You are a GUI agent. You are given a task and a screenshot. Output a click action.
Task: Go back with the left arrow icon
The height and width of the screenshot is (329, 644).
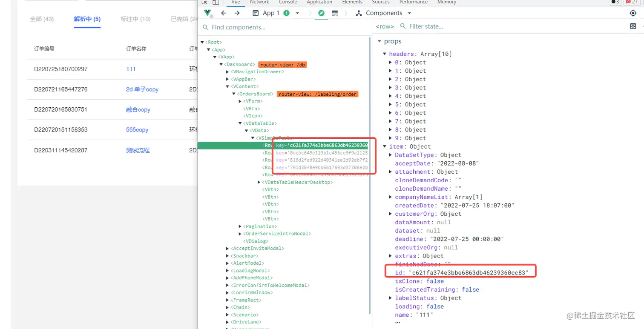pyautogui.click(x=224, y=13)
